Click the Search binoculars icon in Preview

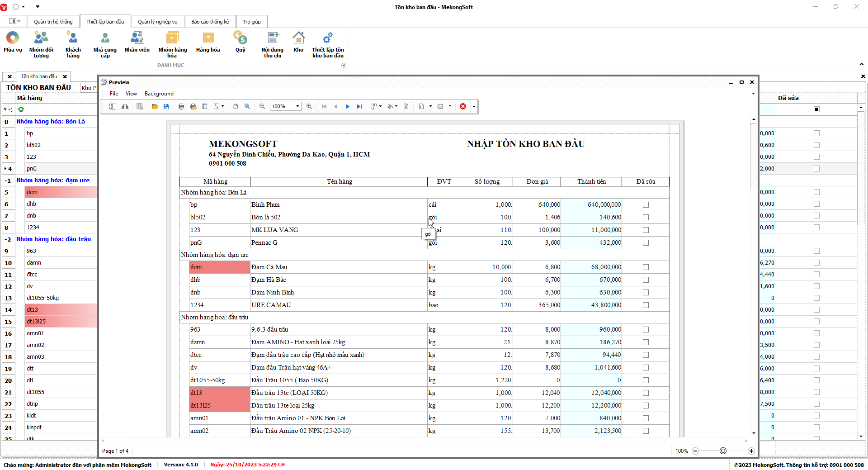(x=125, y=106)
